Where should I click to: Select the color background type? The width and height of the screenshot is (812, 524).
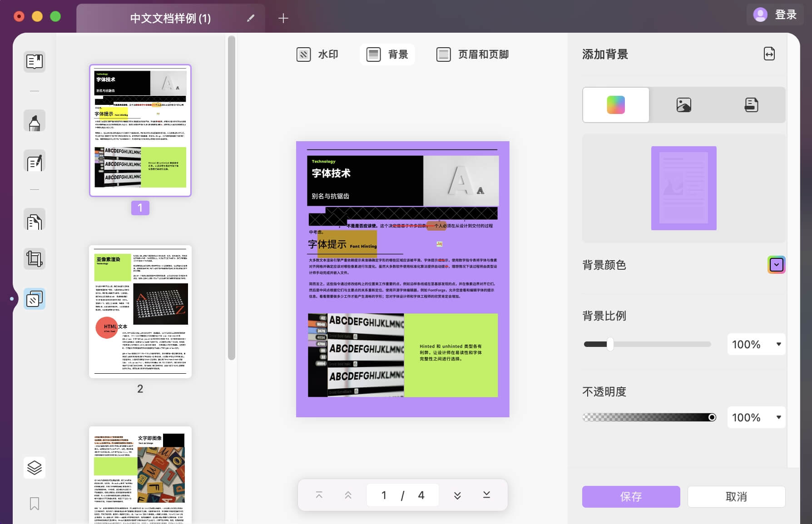pyautogui.click(x=616, y=105)
